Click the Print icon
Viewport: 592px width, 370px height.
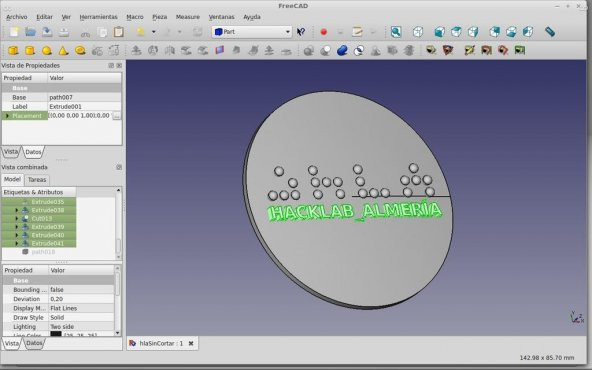click(64, 32)
